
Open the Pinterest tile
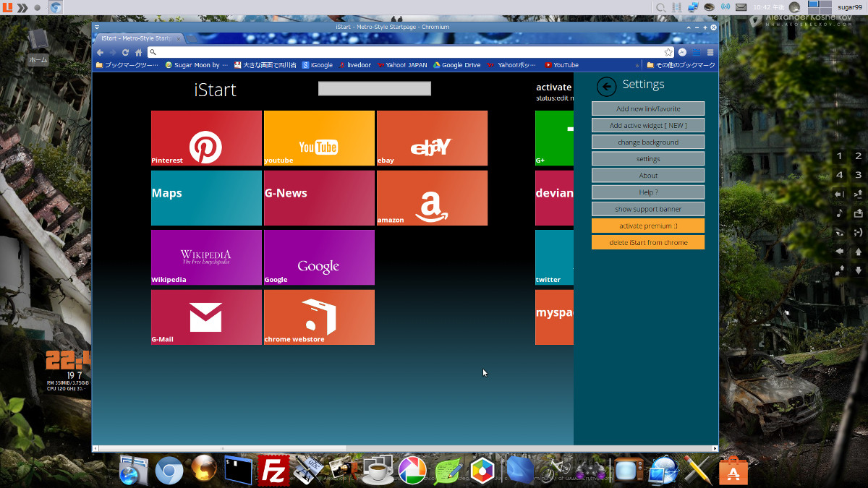(x=206, y=138)
